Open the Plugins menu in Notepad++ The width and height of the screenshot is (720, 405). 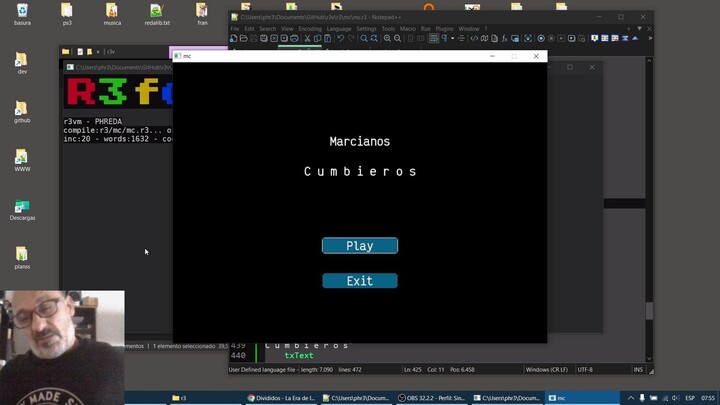[x=444, y=28]
